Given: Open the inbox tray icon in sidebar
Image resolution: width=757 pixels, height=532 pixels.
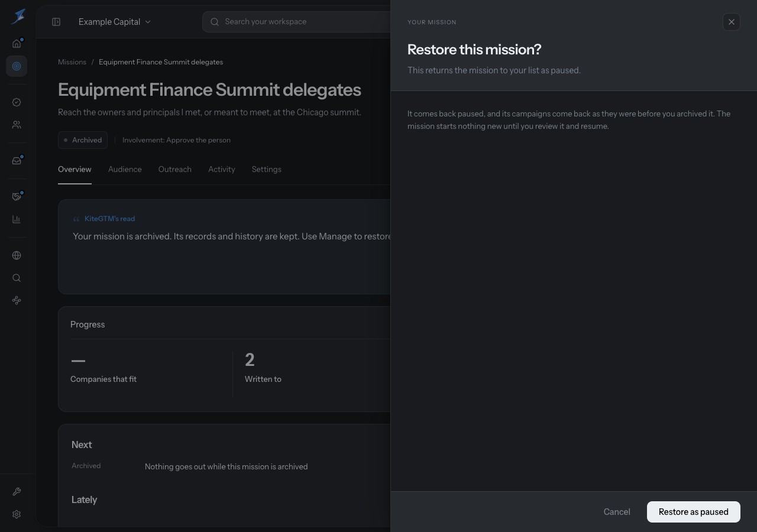Looking at the screenshot, I should point(17,161).
